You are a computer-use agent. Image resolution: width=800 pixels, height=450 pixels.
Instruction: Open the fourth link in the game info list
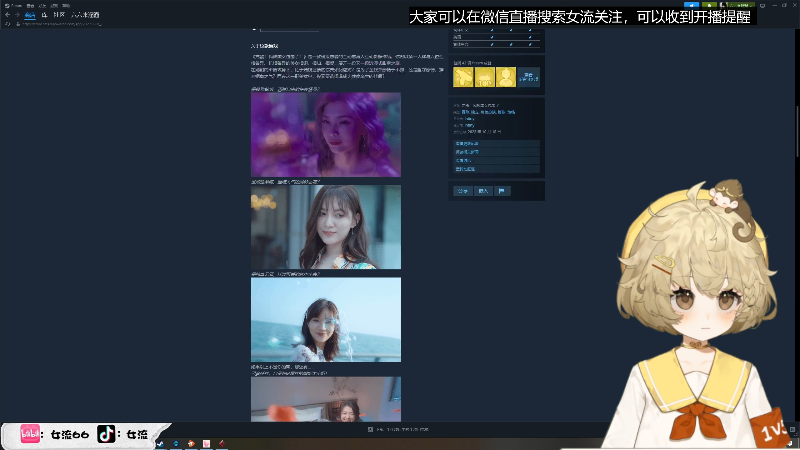coord(496,169)
